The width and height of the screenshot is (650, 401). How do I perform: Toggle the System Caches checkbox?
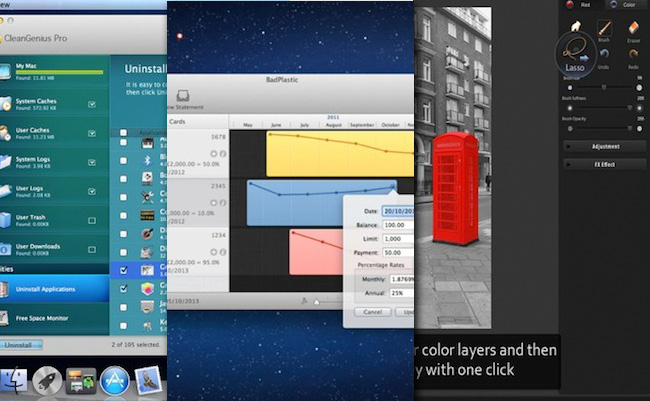[92, 103]
